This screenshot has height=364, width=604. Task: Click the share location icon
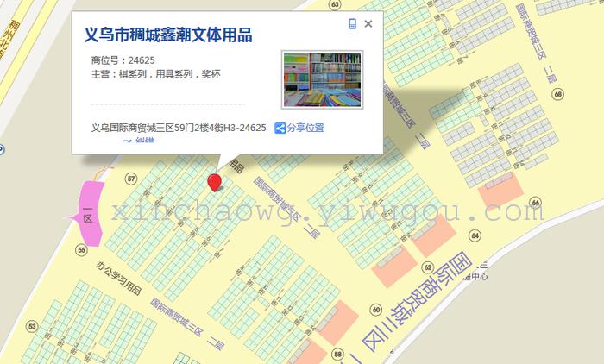coord(280,128)
